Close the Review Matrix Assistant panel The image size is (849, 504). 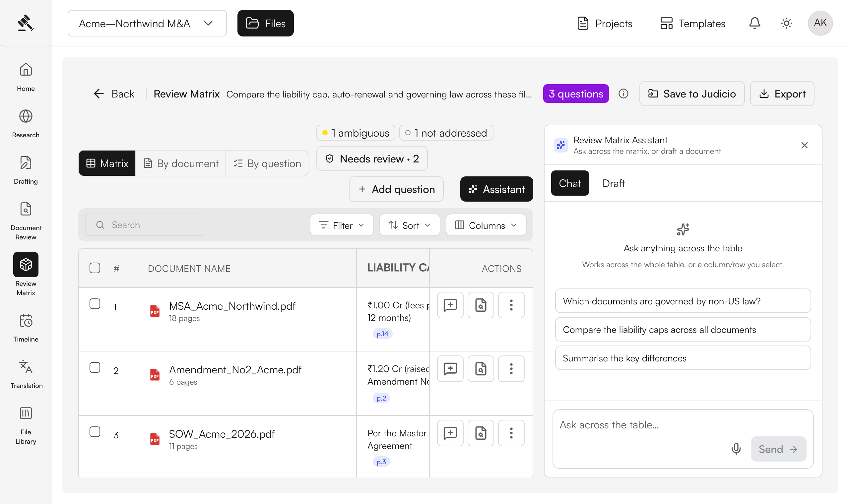pos(804,145)
